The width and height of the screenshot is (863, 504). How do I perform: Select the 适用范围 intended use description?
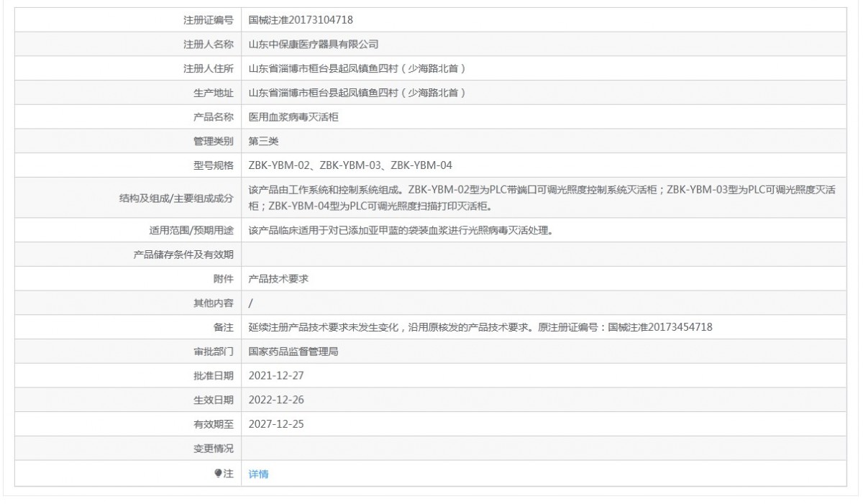400,230
